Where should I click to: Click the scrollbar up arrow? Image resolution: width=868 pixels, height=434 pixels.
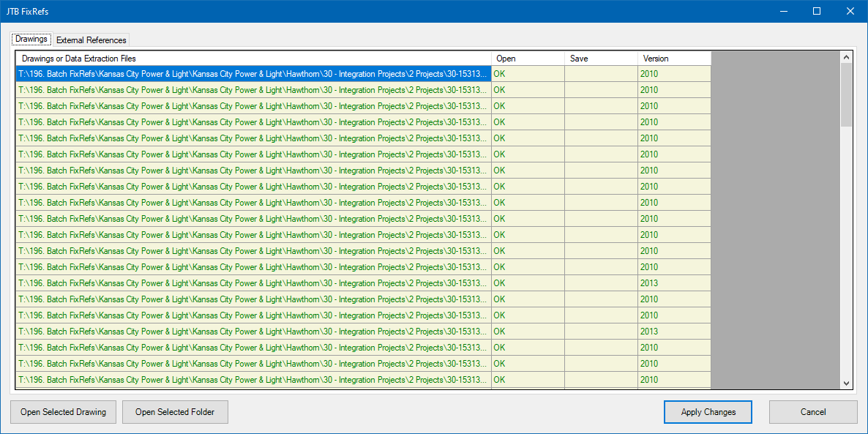(x=846, y=57)
